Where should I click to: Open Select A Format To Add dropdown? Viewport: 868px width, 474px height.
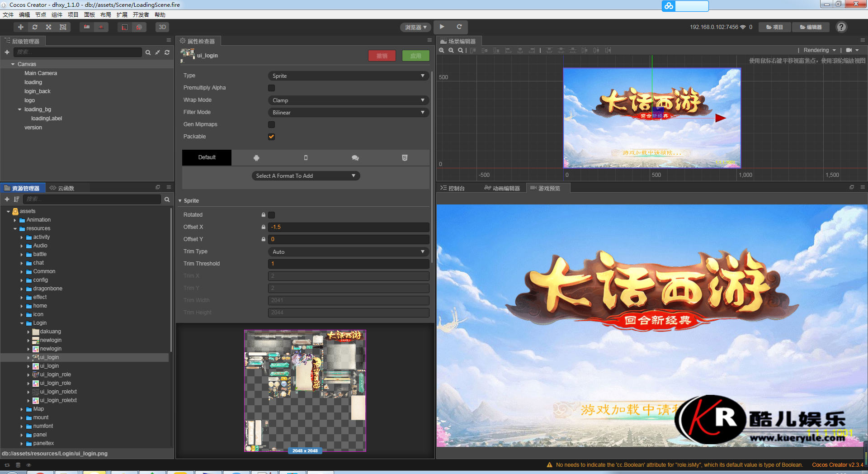pyautogui.click(x=306, y=176)
